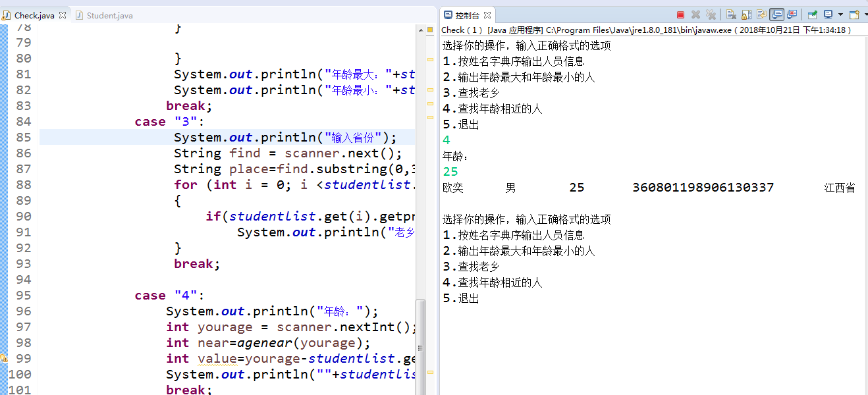Click the line number 100 in gutter
868x395 pixels.
(x=19, y=375)
